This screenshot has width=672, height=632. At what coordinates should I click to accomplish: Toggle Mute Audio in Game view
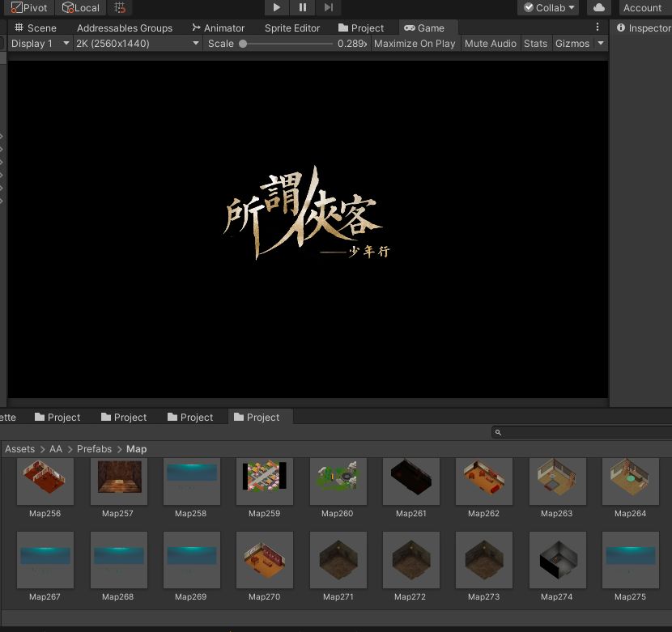coord(491,44)
